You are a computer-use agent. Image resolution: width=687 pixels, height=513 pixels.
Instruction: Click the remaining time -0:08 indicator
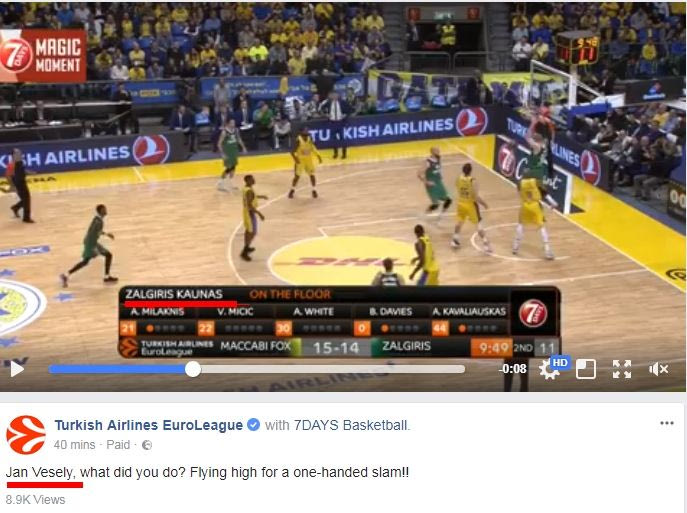(x=513, y=369)
